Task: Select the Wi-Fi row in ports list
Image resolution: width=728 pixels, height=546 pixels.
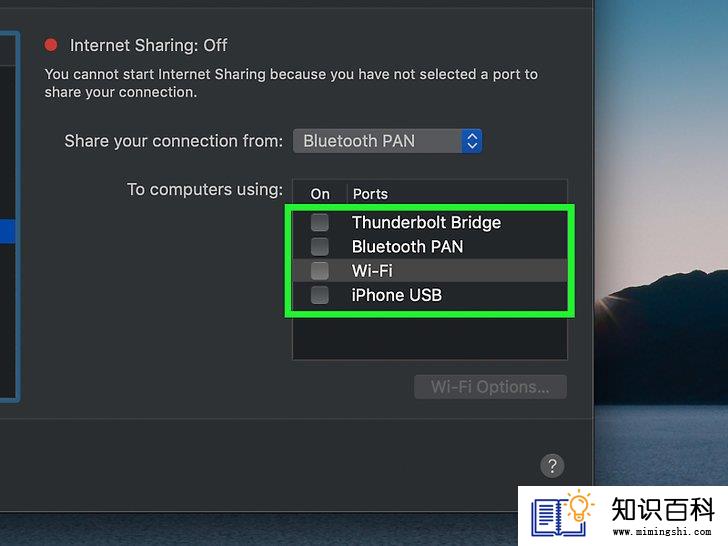Action: point(430,271)
